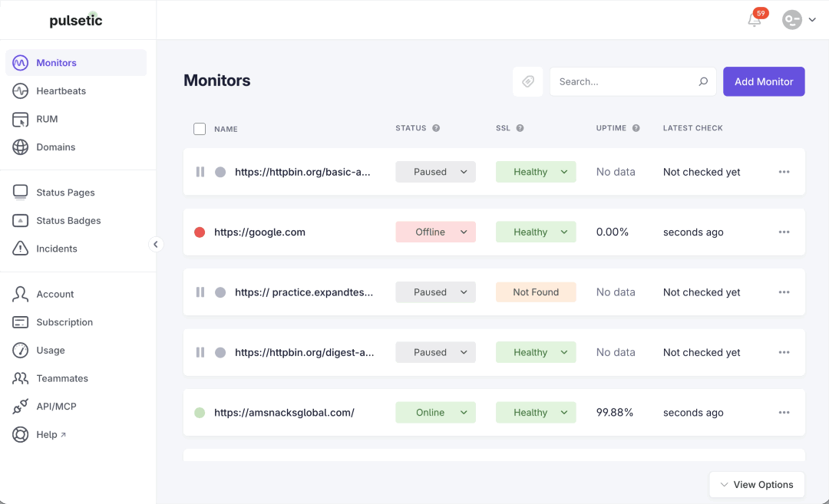Image resolution: width=829 pixels, height=504 pixels.
Task: Open notifications bell with 59 badge
Action: 755,20
